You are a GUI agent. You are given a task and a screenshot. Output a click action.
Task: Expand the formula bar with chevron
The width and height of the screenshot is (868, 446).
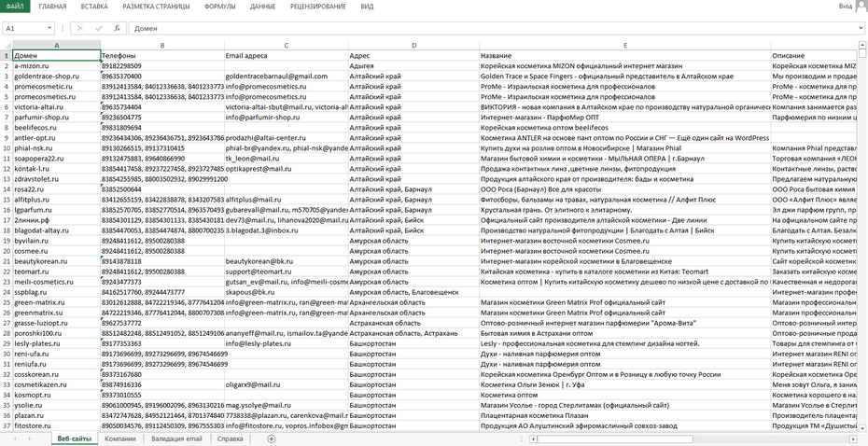[x=860, y=29]
